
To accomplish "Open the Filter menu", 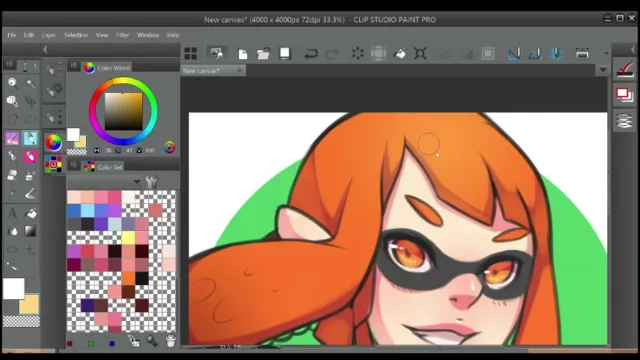I will pos(122,35).
